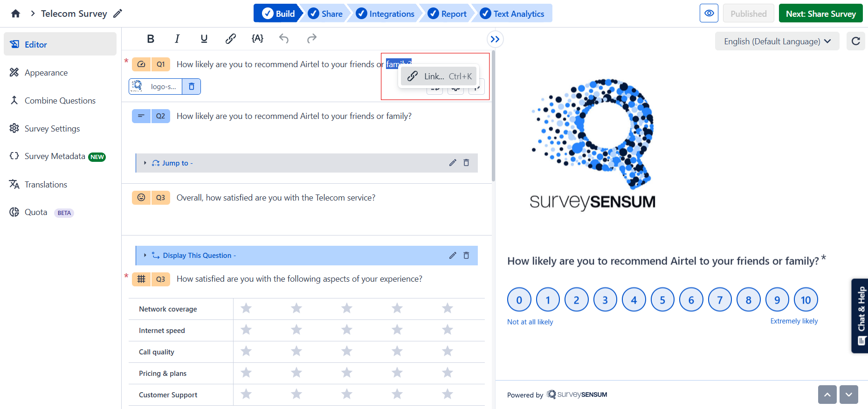The width and height of the screenshot is (868, 409).
Task: Open the English (Default Language) dropdown
Action: coord(777,41)
